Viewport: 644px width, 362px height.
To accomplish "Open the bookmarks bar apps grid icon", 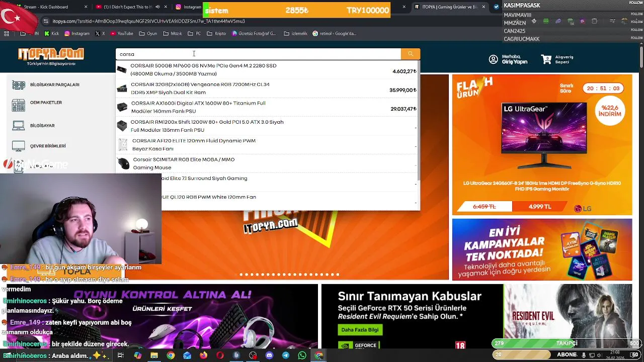I will [x=7, y=33].
